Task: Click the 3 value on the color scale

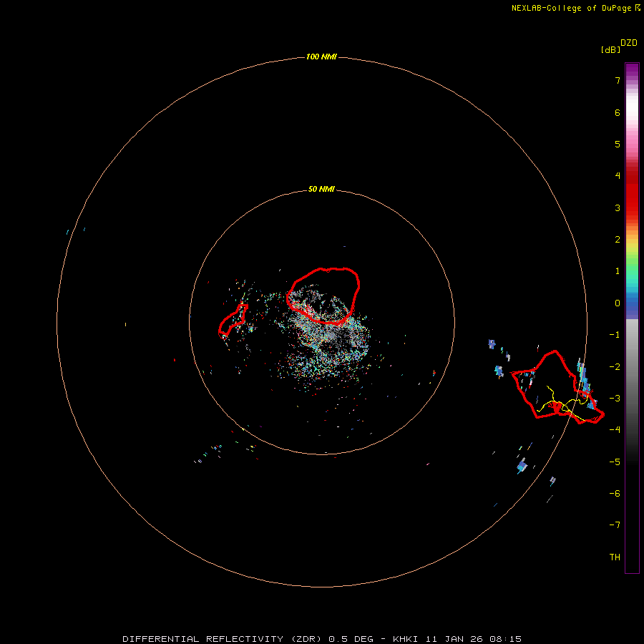Action: 618,208
